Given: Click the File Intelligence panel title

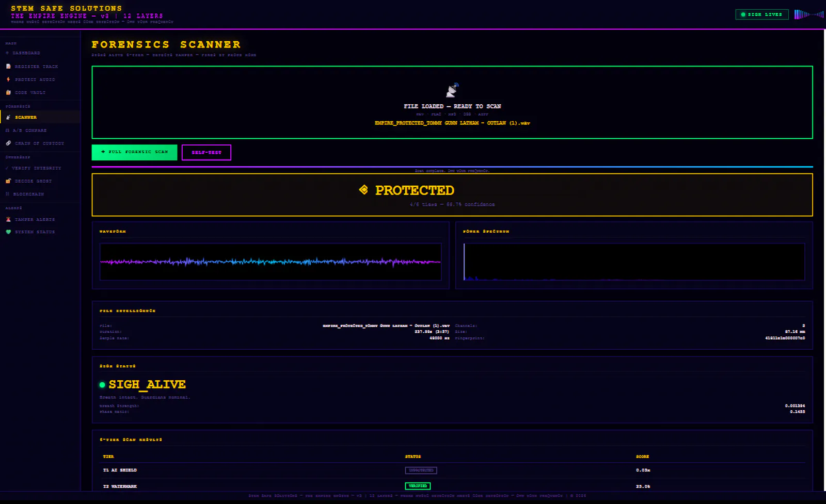Looking at the screenshot, I should 128,311.
